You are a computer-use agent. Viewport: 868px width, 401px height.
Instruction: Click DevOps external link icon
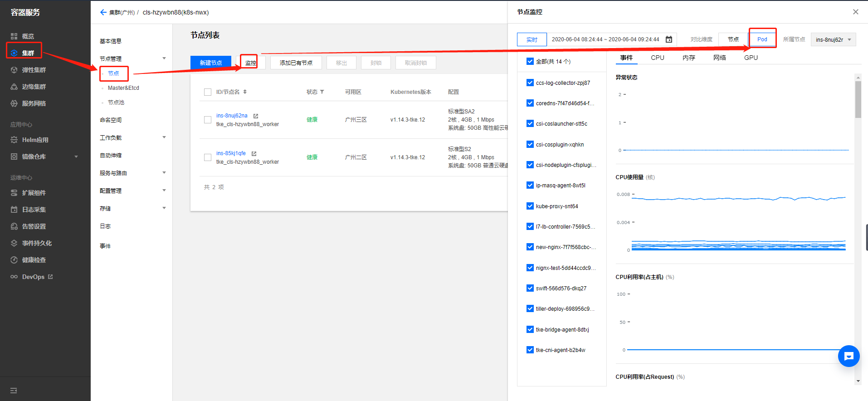(50, 277)
